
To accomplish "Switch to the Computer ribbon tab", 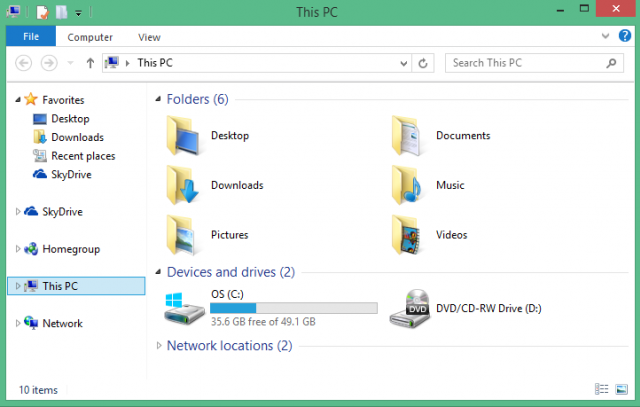I will [90, 37].
